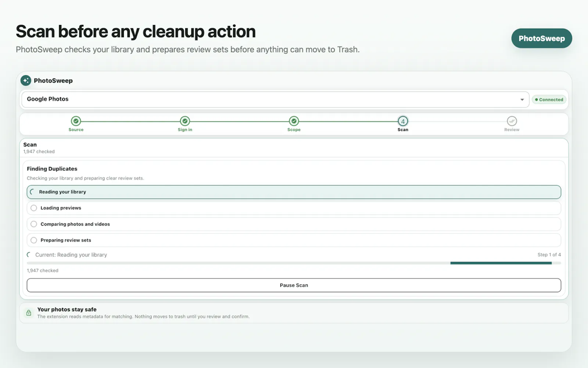This screenshot has width=588, height=368.
Task: Go to the Scope step label
Action: pyautogui.click(x=294, y=130)
